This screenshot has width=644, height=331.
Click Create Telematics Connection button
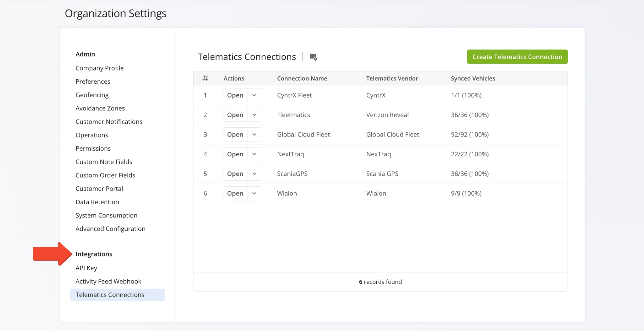[517, 57]
